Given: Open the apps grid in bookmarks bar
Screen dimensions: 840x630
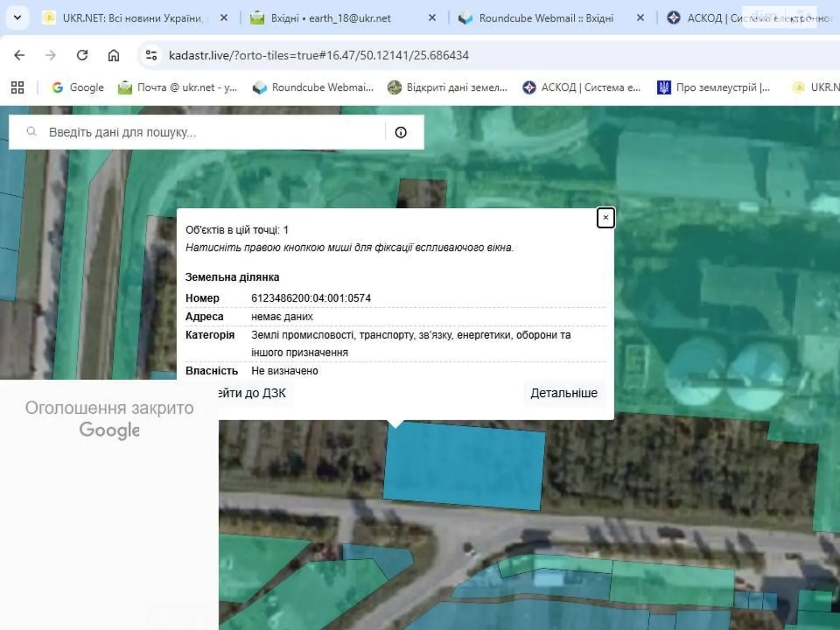Looking at the screenshot, I should pyautogui.click(x=17, y=88).
